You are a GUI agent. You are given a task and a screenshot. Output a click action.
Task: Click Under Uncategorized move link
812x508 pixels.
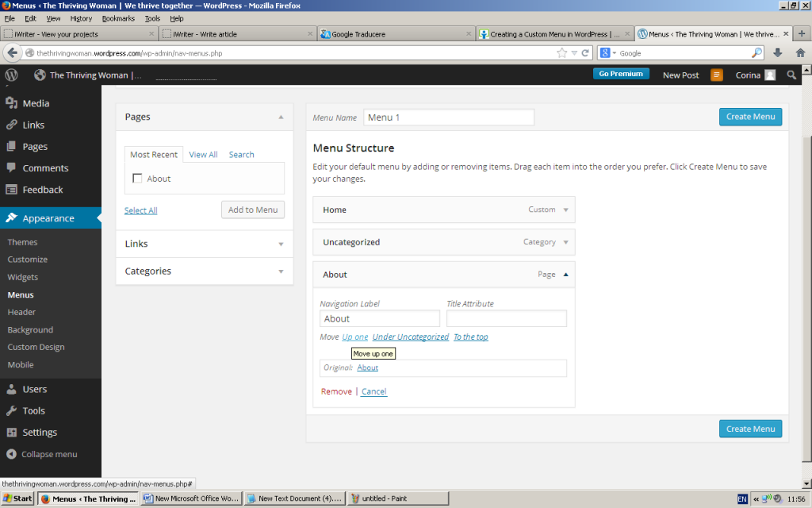(x=411, y=337)
